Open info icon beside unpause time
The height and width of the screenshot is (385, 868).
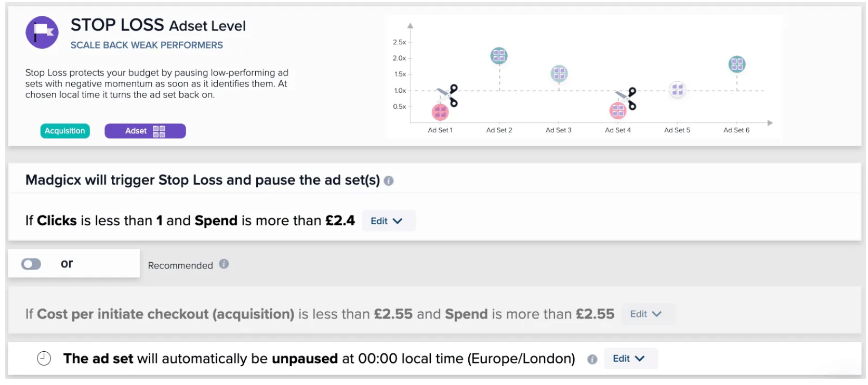click(x=592, y=359)
